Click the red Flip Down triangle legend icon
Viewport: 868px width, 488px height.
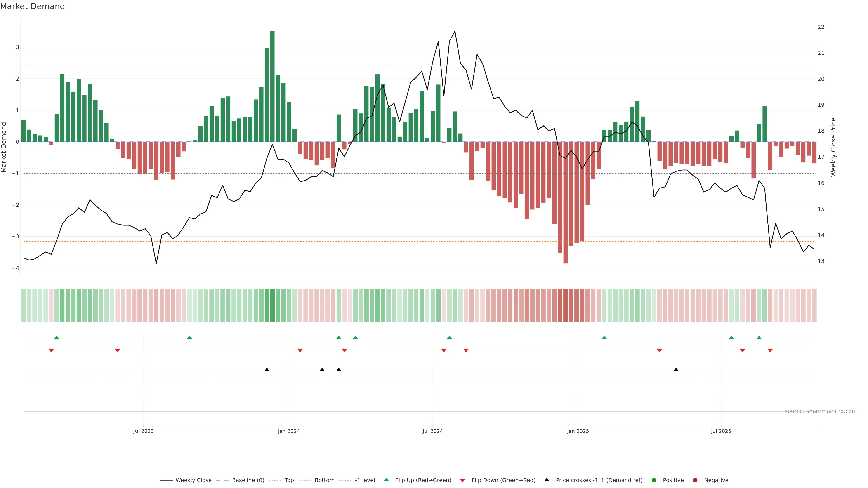coord(463,480)
